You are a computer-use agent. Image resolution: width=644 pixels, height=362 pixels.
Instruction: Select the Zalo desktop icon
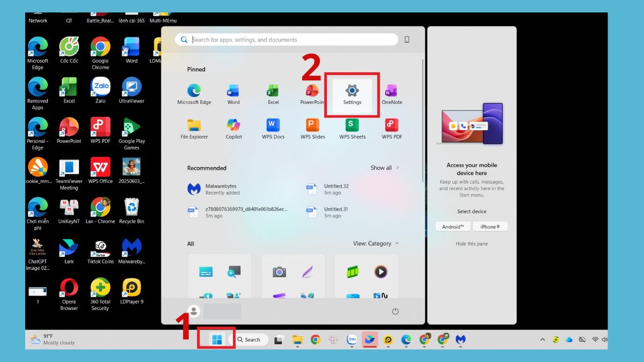pyautogui.click(x=100, y=91)
